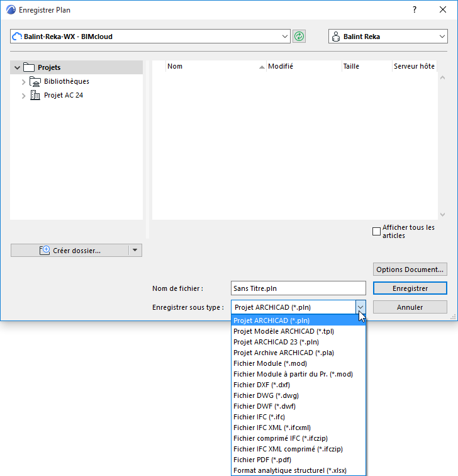Choose Fichier Module à partir du Pr.
458x476 pixels.
pos(298,374)
